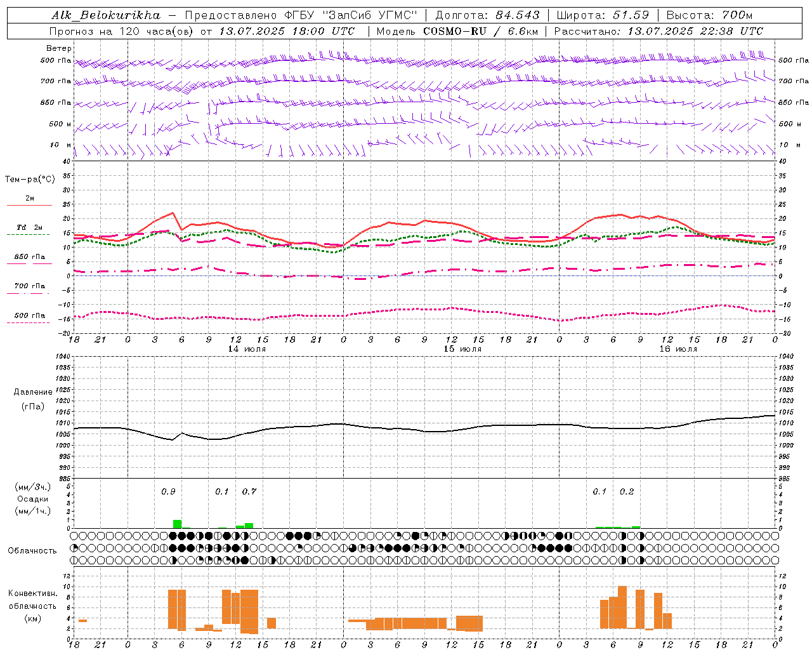
Task: Click the station name Alk_Belokurikha in the header
Action: click(x=105, y=15)
